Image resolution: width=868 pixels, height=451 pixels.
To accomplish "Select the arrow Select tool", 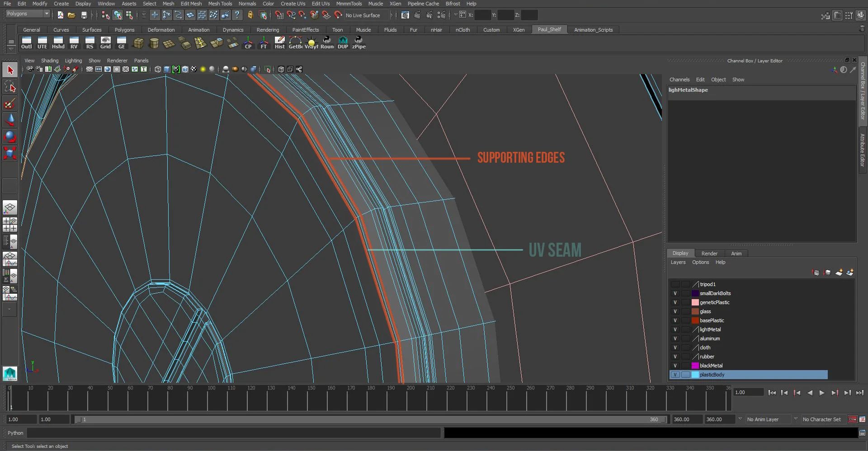I will point(10,70).
